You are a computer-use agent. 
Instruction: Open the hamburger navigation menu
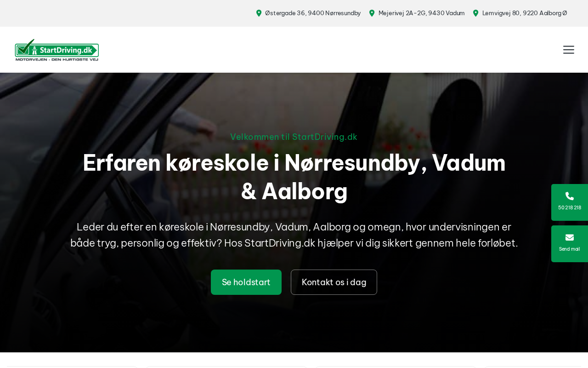coord(569,50)
